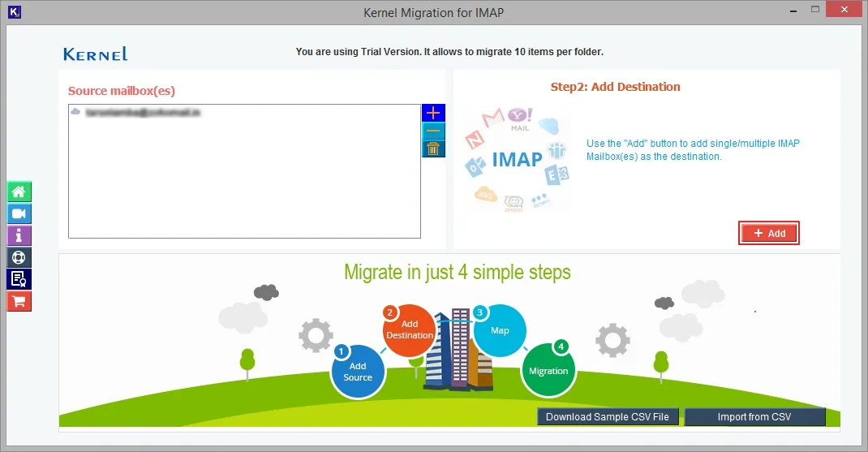Click the Add Destination step circle

pyautogui.click(x=409, y=330)
